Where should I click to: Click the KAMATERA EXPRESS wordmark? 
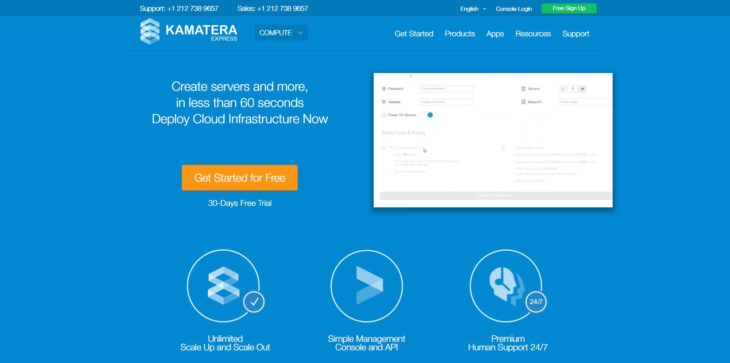pyautogui.click(x=201, y=32)
